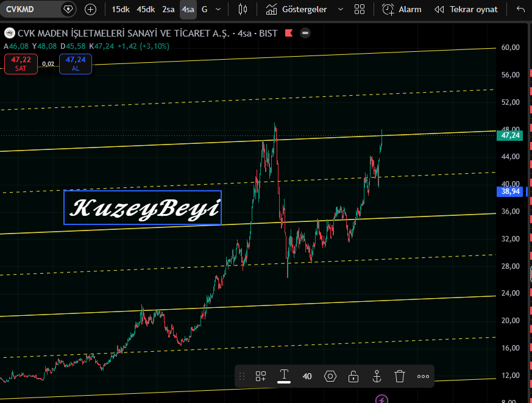Select the G daily timeframe
The width and height of the screenshot is (532, 403).
point(204,9)
